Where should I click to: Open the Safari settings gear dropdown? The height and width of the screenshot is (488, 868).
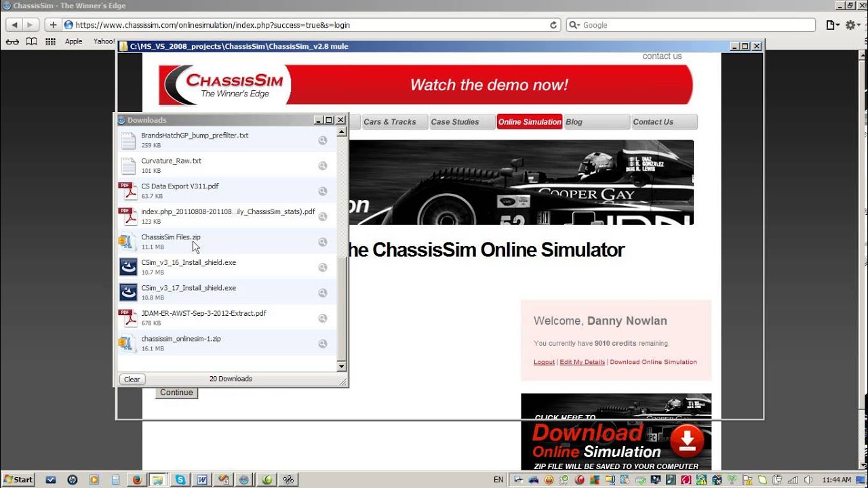[852, 25]
